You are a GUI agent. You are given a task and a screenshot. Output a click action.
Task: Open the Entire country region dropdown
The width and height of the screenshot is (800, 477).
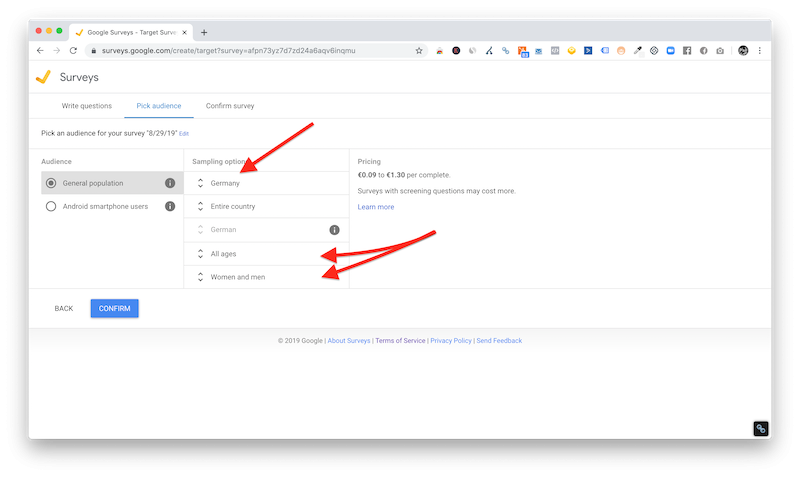[x=266, y=206]
